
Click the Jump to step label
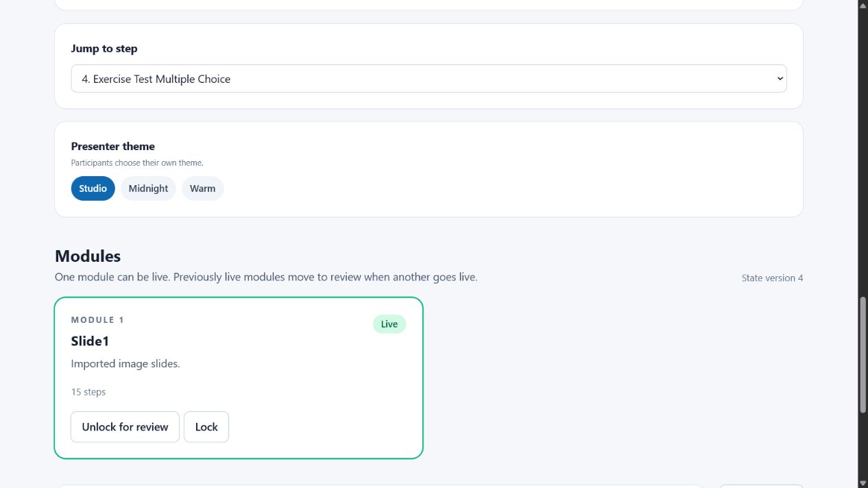[x=104, y=49]
